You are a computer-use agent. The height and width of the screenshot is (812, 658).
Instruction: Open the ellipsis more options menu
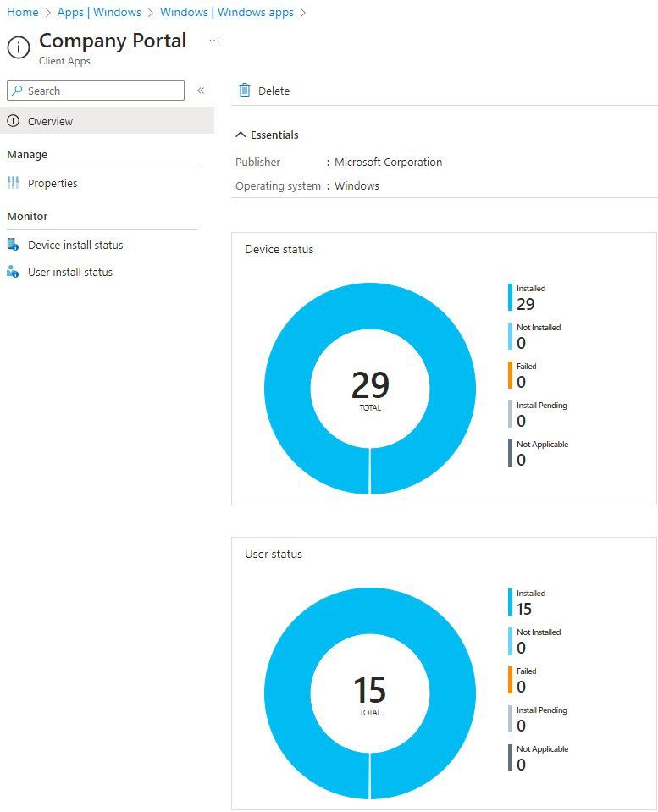(x=214, y=41)
